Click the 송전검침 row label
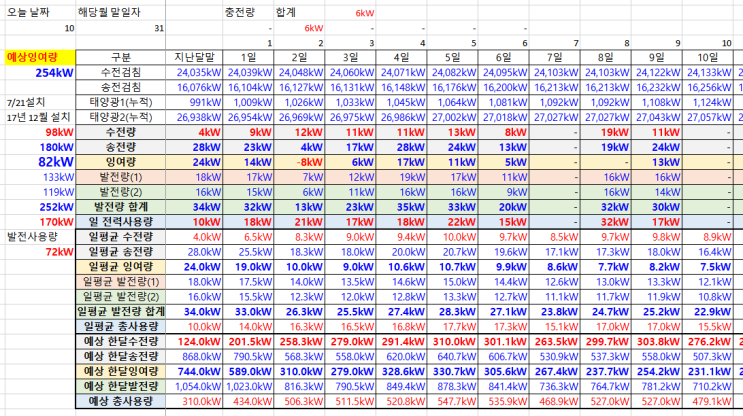 (120, 87)
